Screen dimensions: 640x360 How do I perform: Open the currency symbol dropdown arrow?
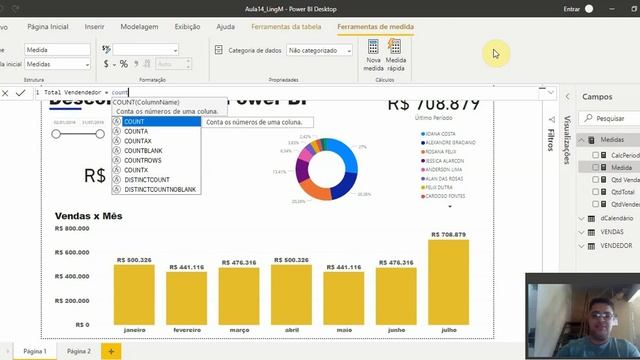point(114,64)
